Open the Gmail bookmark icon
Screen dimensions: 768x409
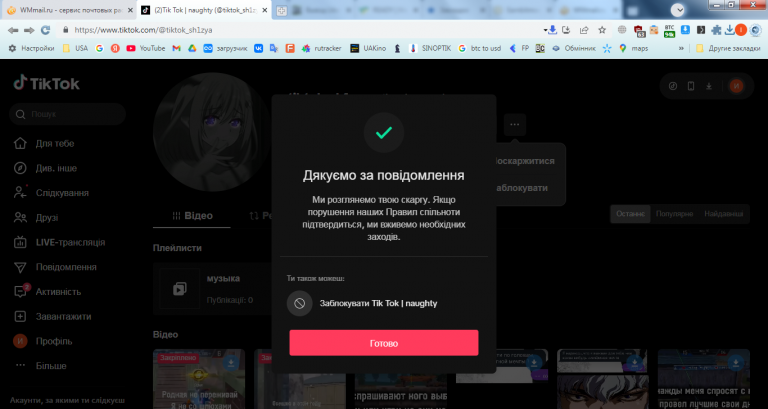(x=176, y=48)
